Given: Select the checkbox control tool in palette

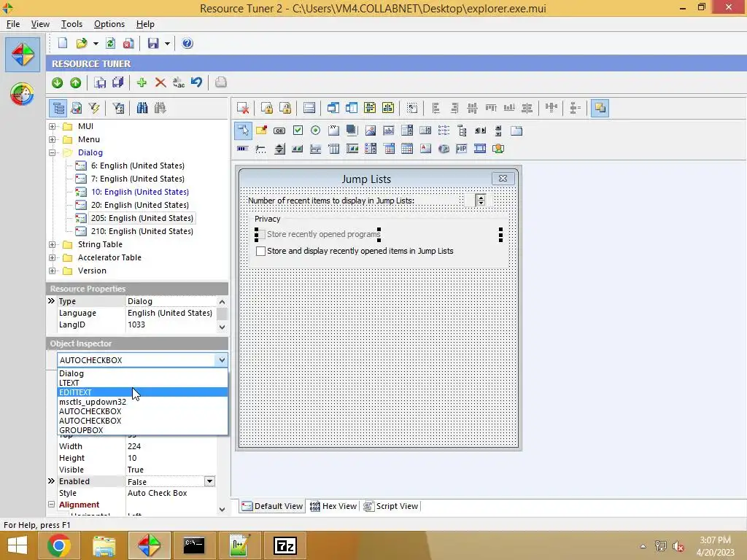Looking at the screenshot, I should [298, 131].
